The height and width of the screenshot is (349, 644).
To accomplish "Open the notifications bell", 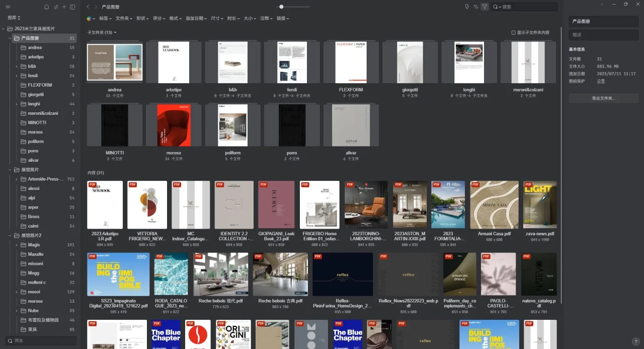I will [47, 7].
